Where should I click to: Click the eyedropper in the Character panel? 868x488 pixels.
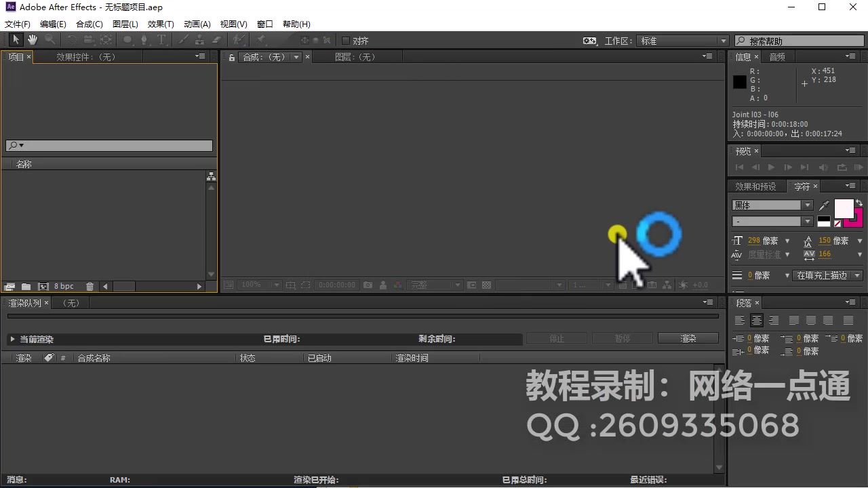[823, 205]
